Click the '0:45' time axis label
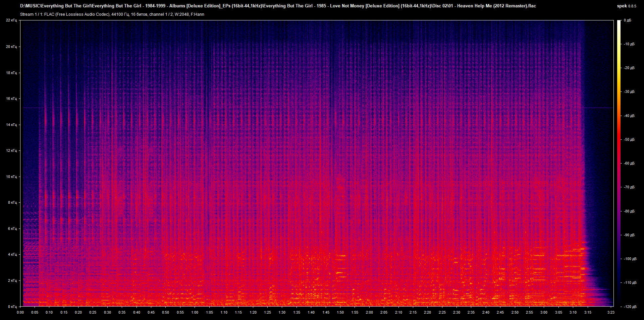644x320 pixels. (151, 312)
